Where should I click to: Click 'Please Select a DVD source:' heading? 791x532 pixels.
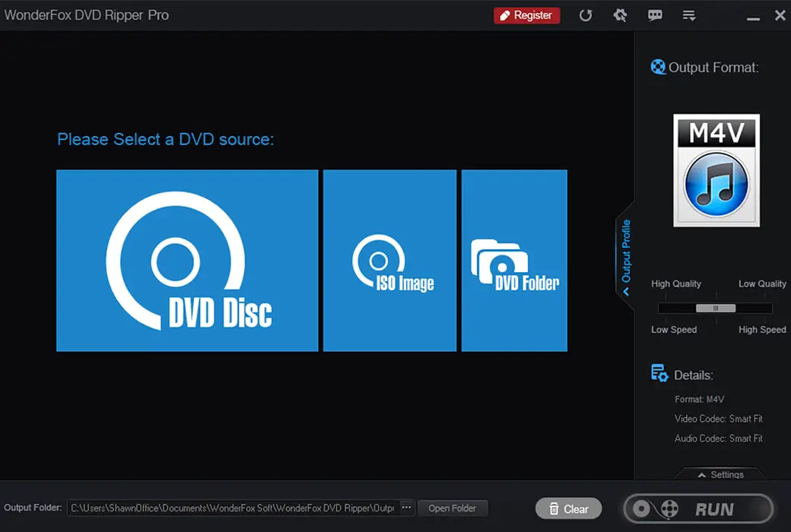click(166, 140)
